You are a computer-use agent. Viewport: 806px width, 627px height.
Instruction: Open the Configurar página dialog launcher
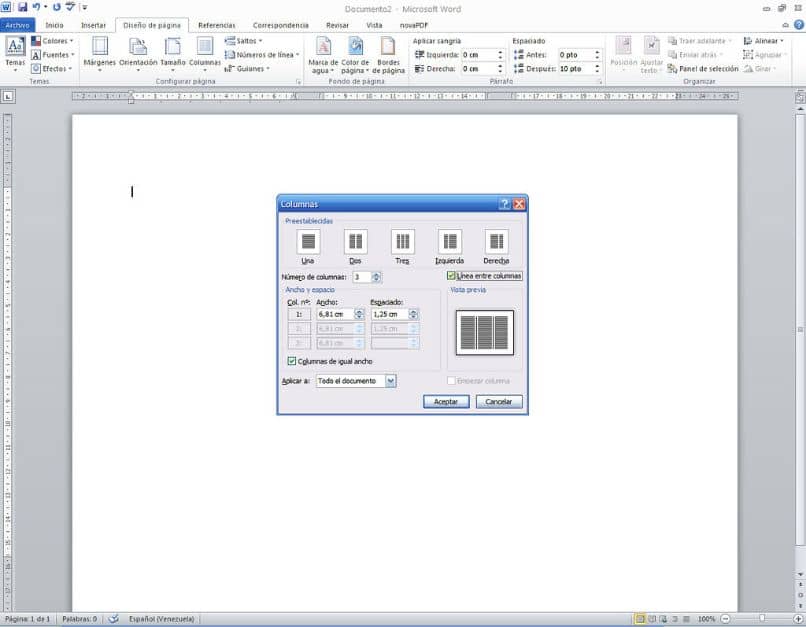[x=299, y=82]
